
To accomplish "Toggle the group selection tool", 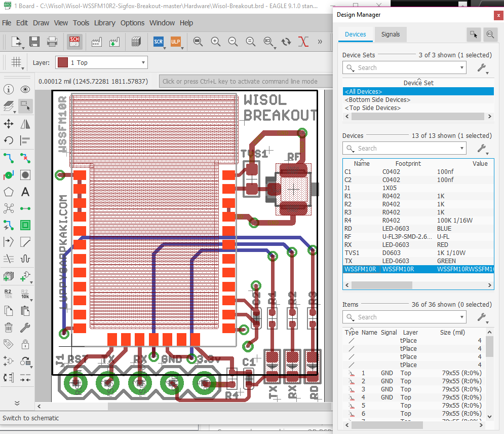I will coord(25,106).
